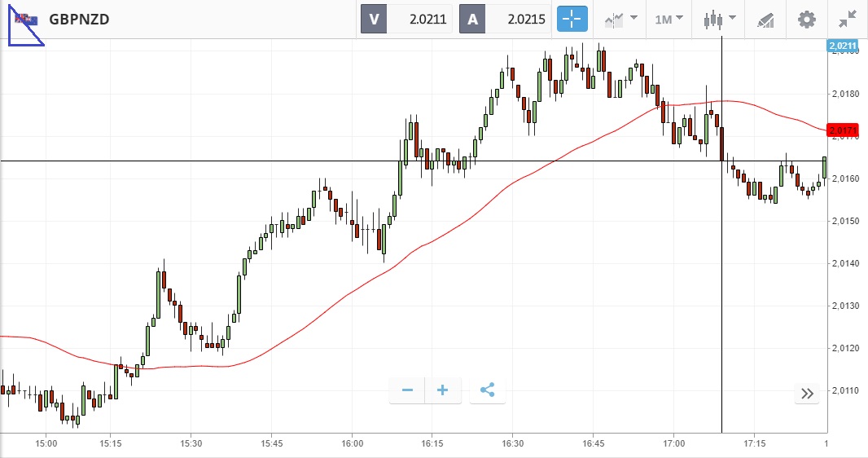Image resolution: width=868 pixels, height=458 pixels.
Task: Toggle the crosshair cursor tool
Action: pos(572,19)
